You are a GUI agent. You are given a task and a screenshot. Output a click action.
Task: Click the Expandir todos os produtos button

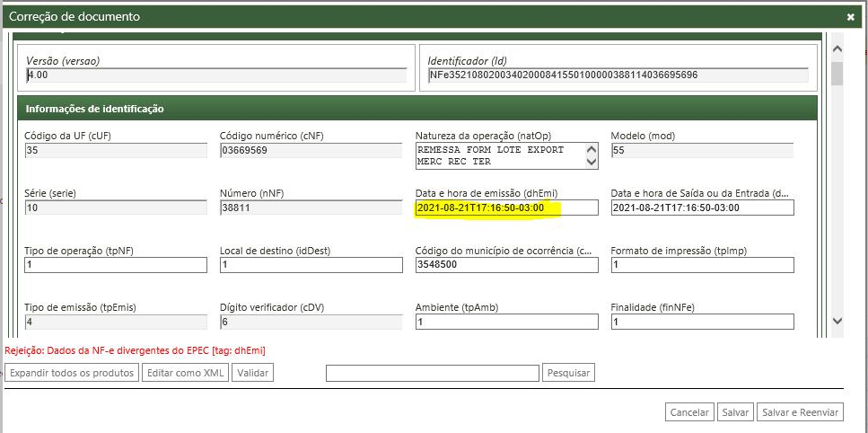72,373
